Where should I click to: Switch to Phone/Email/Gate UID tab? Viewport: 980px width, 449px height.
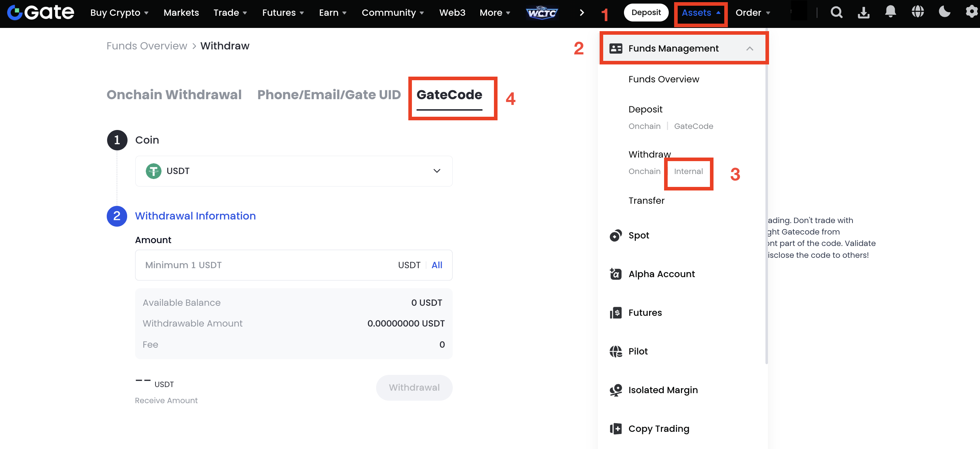click(x=329, y=95)
